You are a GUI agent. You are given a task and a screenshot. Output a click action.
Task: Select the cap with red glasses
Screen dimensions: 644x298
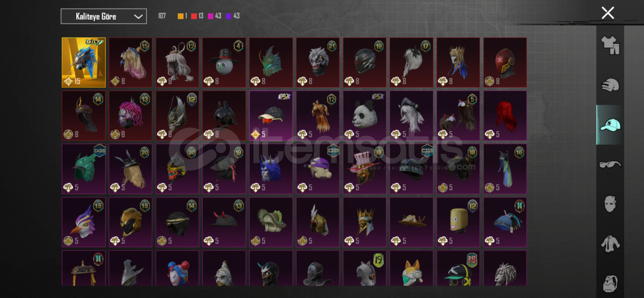click(271, 116)
